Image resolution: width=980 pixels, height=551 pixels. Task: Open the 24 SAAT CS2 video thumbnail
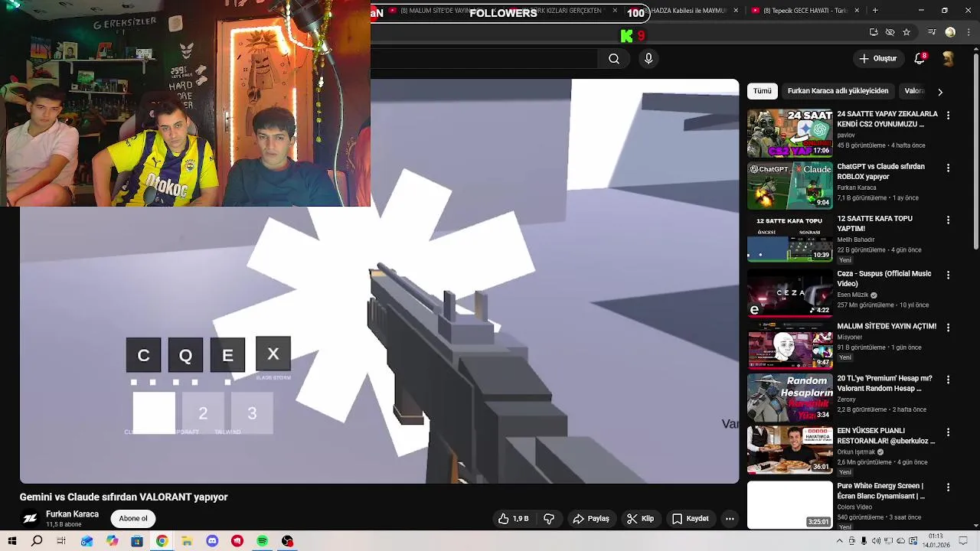coord(789,133)
